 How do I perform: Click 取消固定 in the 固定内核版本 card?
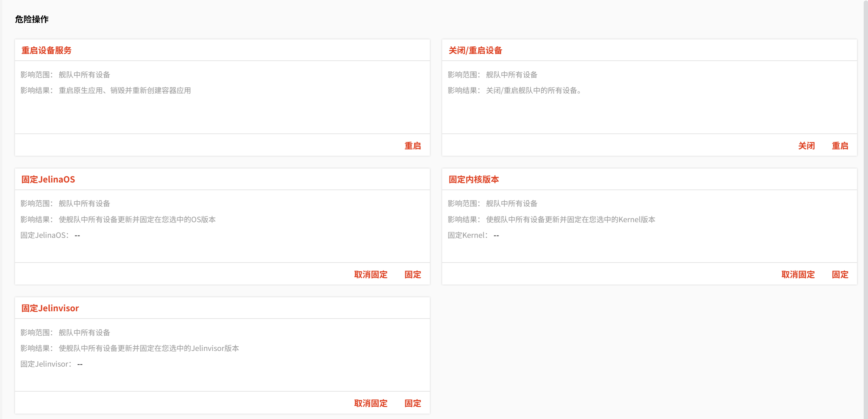coord(798,274)
